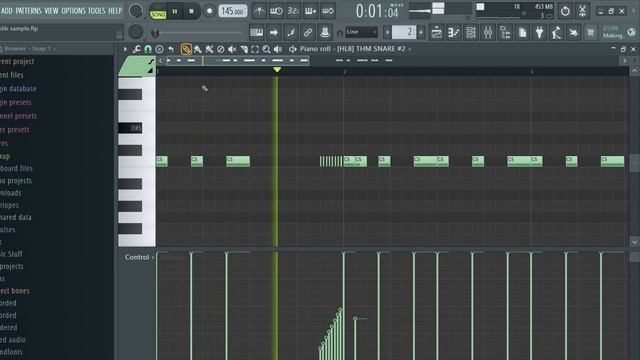Click the 145.000 tempo field
The height and width of the screenshot is (360, 640).
coord(233,11)
